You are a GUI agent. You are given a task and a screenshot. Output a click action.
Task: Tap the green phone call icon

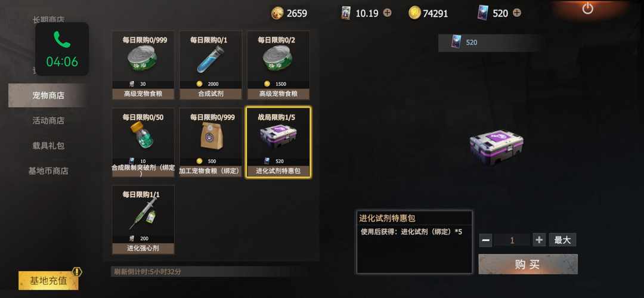pyautogui.click(x=61, y=39)
